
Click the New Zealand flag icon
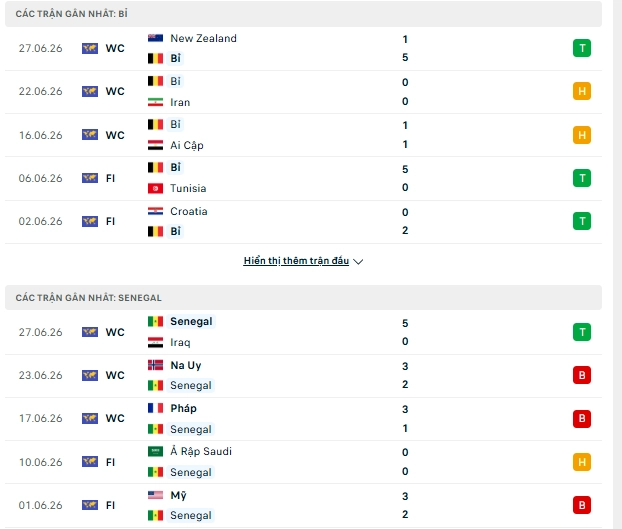(x=155, y=38)
